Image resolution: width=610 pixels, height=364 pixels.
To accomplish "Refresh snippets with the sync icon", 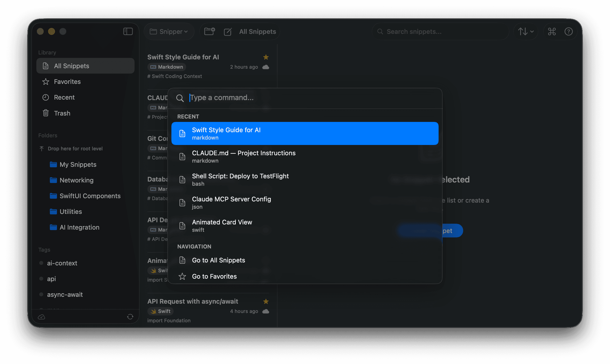I will [130, 317].
